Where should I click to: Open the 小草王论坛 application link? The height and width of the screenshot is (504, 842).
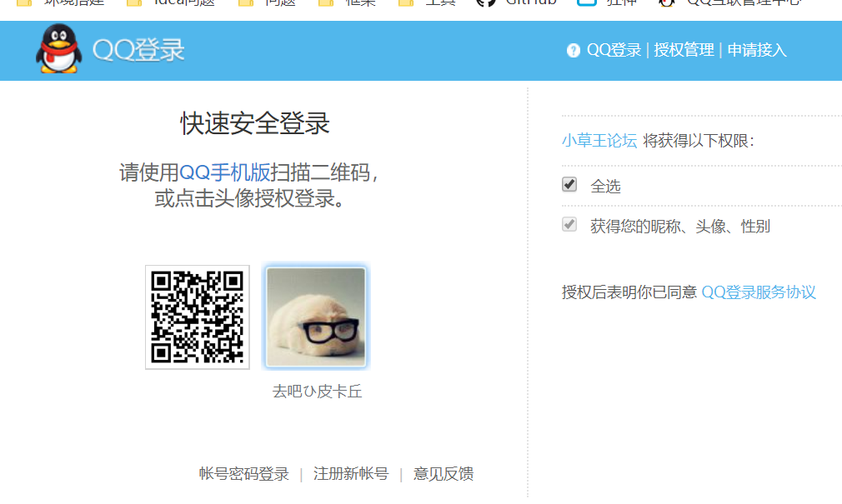pyautogui.click(x=599, y=141)
